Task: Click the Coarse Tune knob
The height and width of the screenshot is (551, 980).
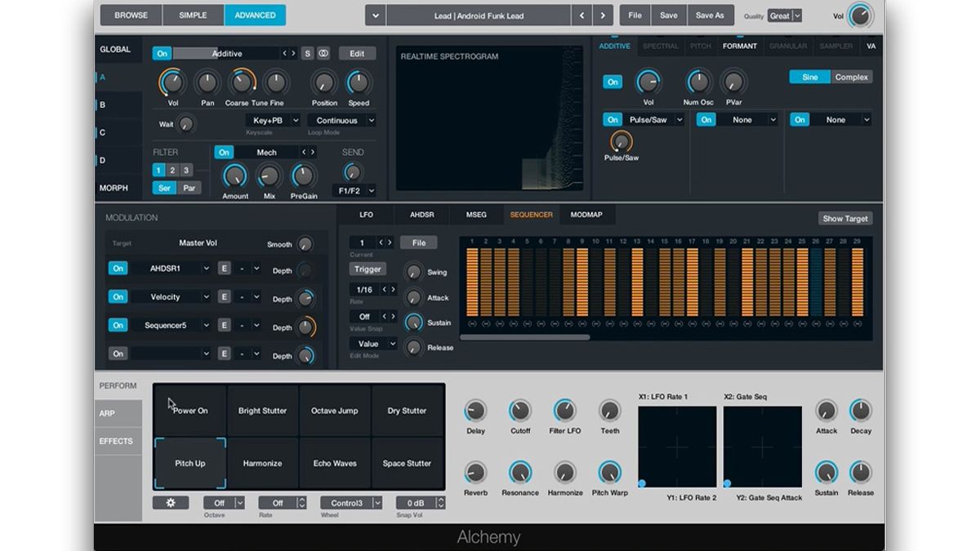Action: [240, 82]
